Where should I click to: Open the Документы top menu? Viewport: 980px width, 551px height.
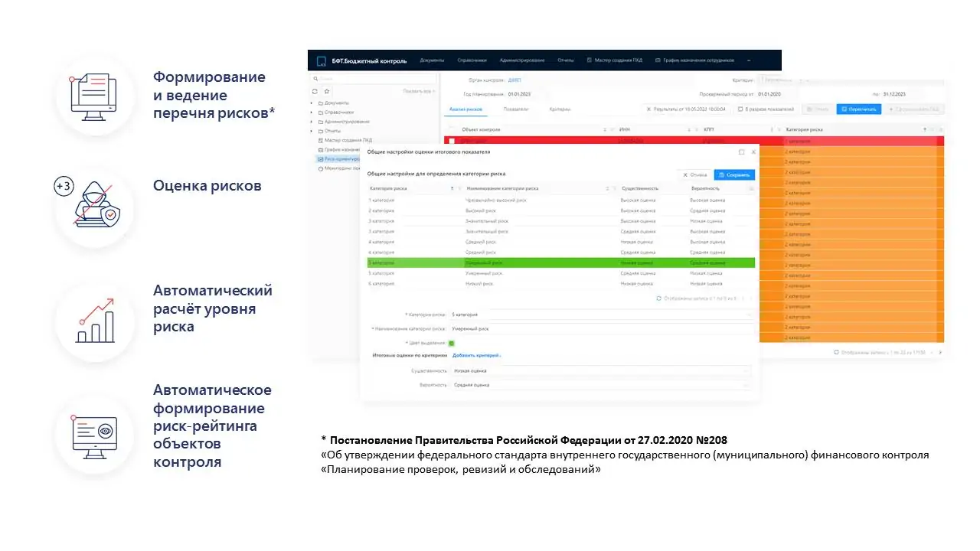432,60
